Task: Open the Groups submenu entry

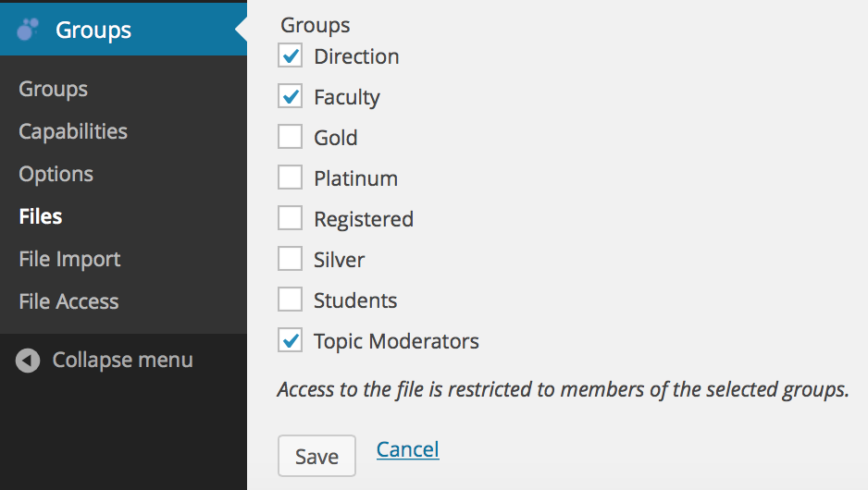Action: 53,89
